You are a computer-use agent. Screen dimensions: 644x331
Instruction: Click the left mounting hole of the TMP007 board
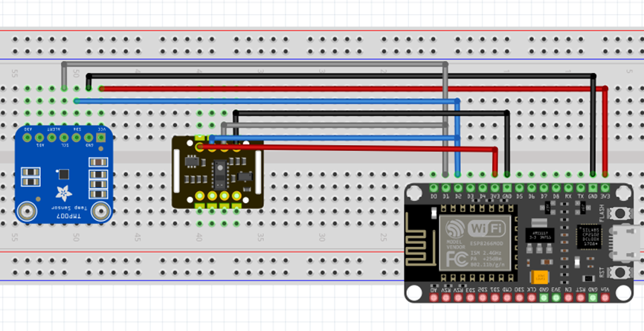point(28,211)
